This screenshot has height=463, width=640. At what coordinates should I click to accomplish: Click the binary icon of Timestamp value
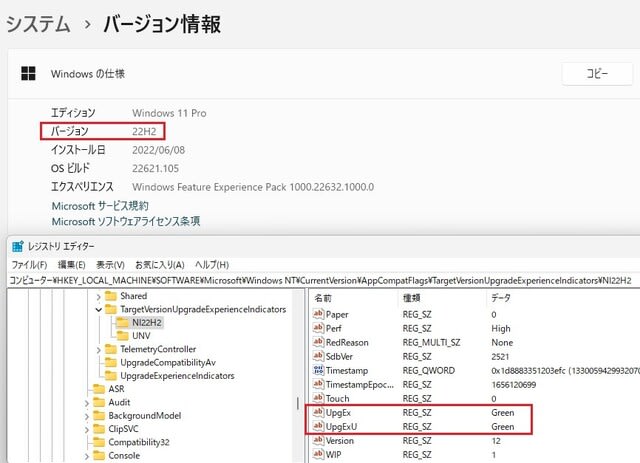[x=318, y=370]
